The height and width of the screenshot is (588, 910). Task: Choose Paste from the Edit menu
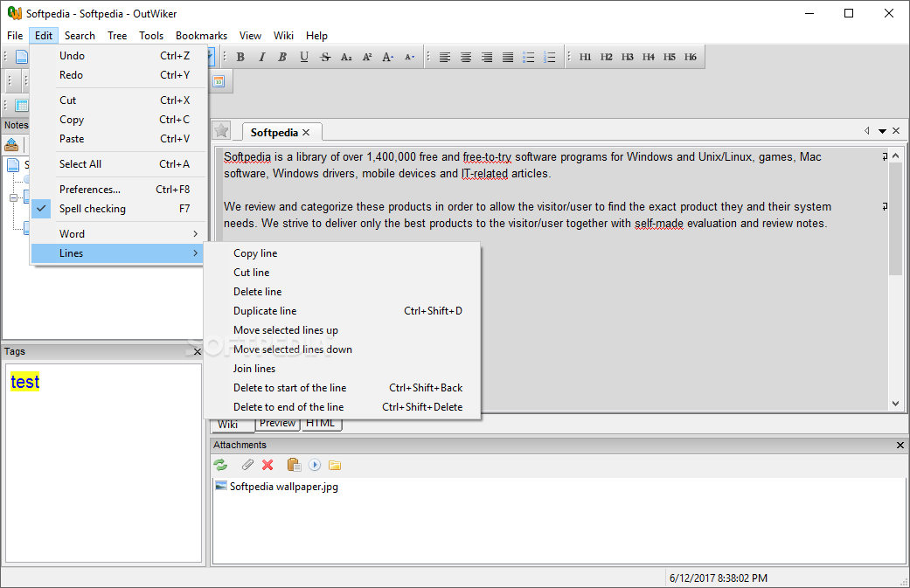[x=118, y=139]
